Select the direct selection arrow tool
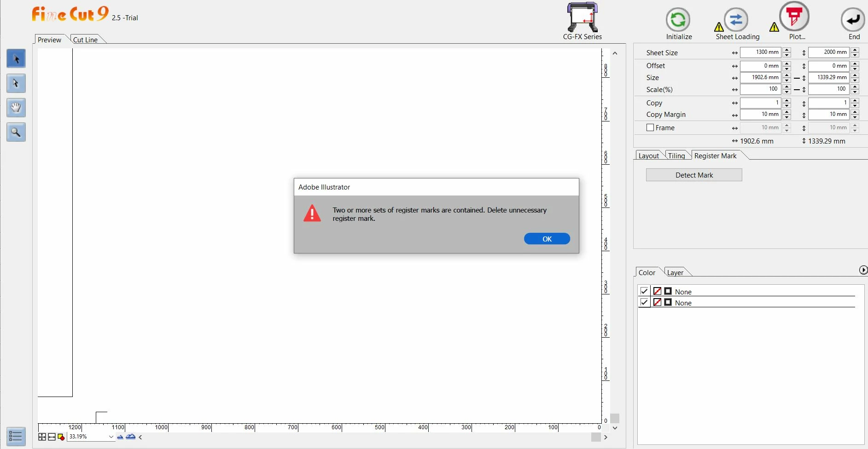This screenshot has width=868, height=449. tap(16, 83)
